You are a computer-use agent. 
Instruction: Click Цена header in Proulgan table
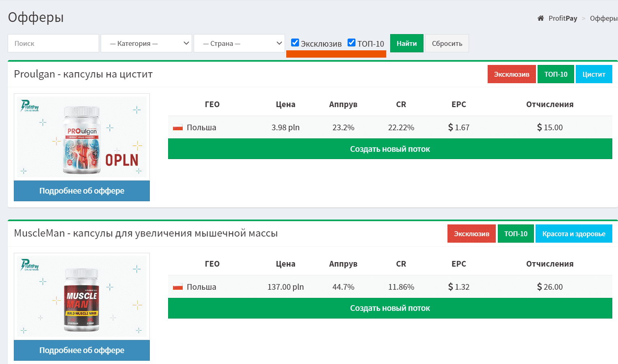coord(285,104)
